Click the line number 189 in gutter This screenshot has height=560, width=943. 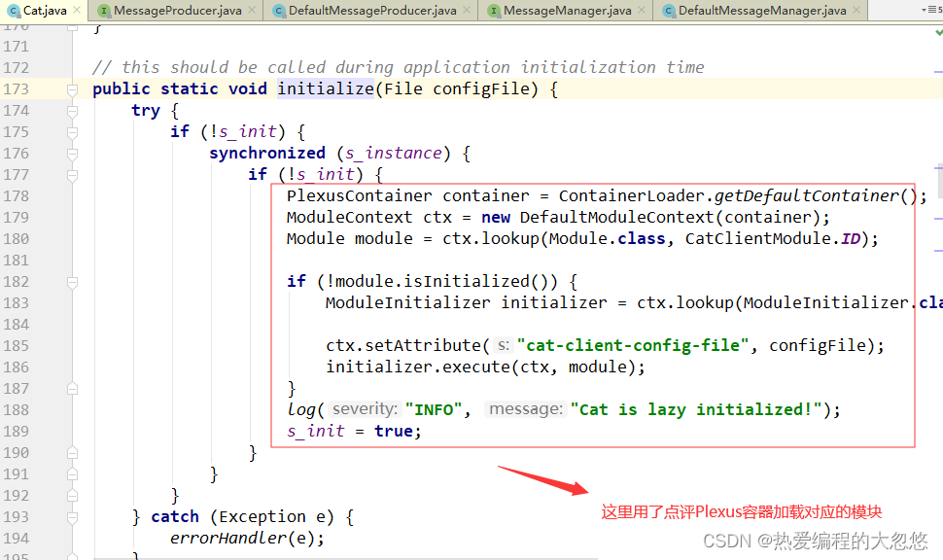pyautogui.click(x=17, y=432)
